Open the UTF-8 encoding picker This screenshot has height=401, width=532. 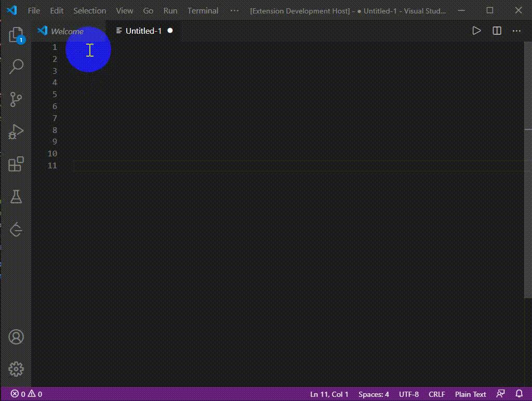(x=408, y=394)
